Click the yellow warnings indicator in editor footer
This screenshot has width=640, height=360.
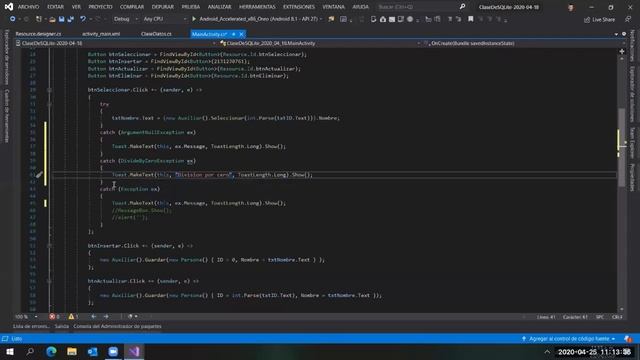point(73,317)
